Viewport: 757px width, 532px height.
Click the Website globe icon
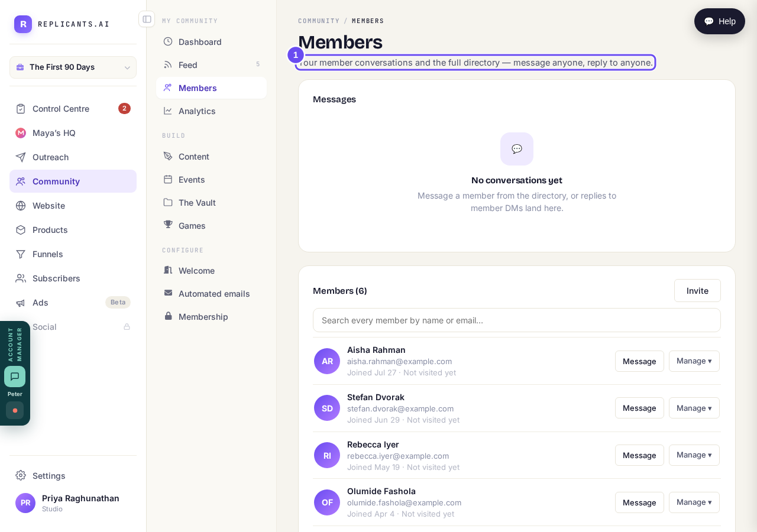coord(21,206)
